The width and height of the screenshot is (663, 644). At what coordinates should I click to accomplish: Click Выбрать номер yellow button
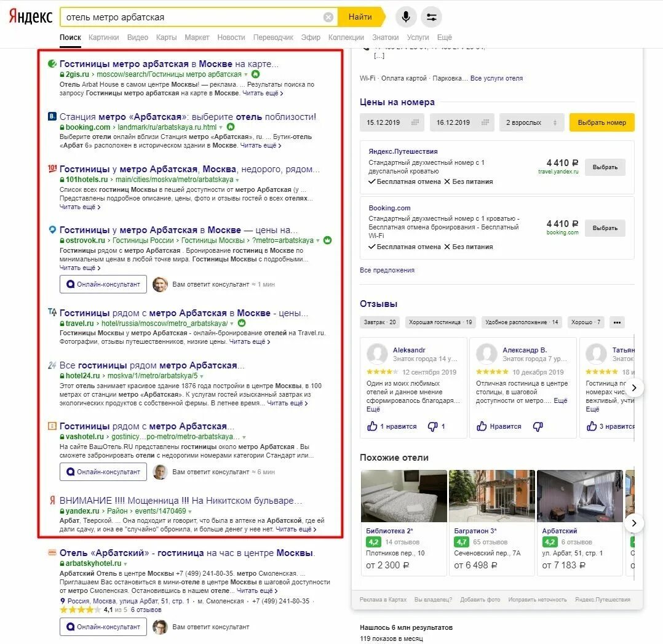pyautogui.click(x=601, y=122)
